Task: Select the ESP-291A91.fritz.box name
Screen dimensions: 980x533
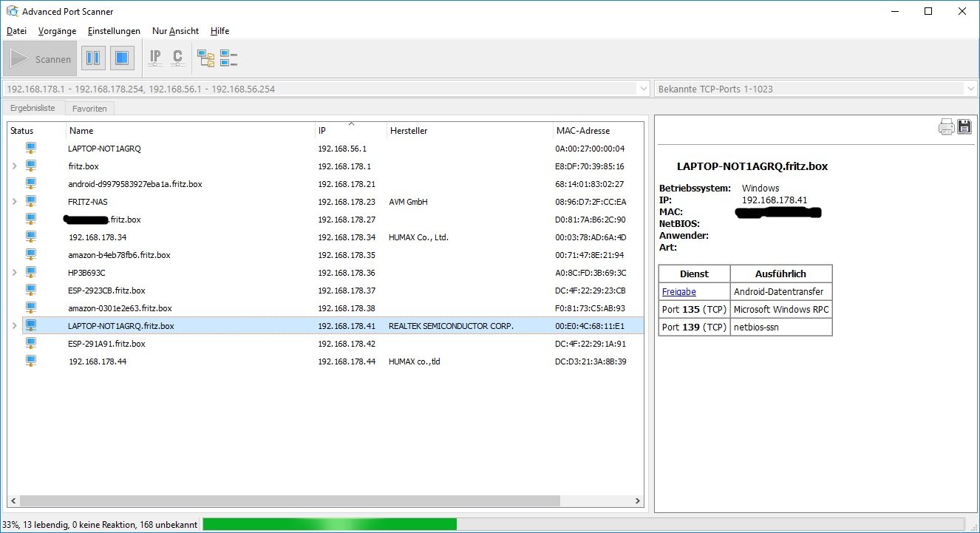Action: pyautogui.click(x=106, y=344)
